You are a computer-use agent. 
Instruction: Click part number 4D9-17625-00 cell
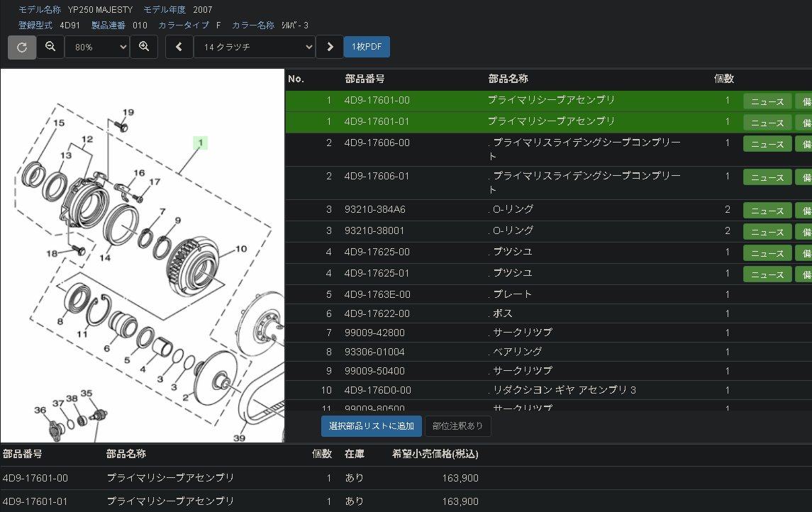(x=377, y=252)
